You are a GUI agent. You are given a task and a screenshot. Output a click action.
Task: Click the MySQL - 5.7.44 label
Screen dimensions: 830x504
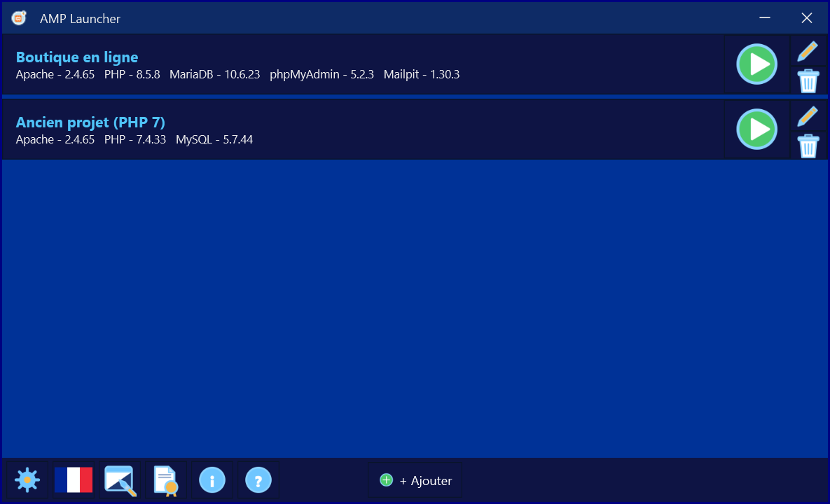214,139
